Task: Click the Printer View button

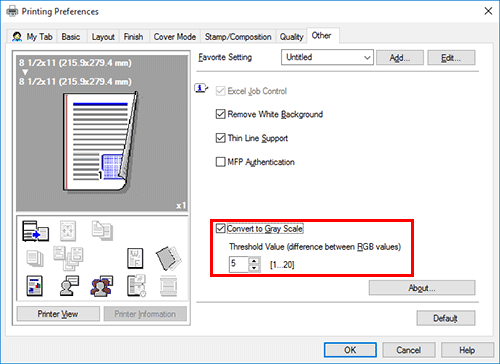Action: pyautogui.click(x=58, y=314)
